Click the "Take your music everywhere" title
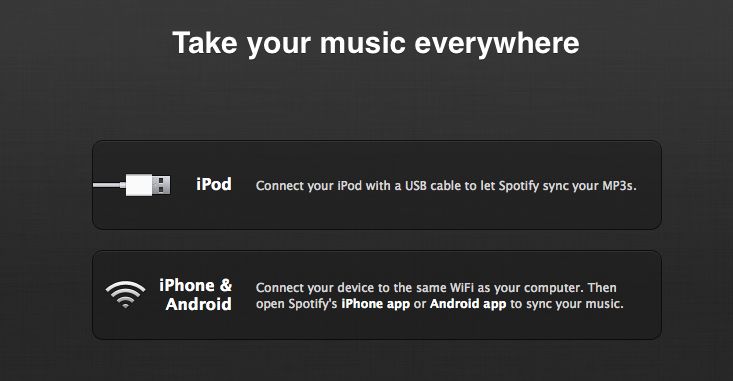The width and height of the screenshot is (733, 381). click(376, 43)
